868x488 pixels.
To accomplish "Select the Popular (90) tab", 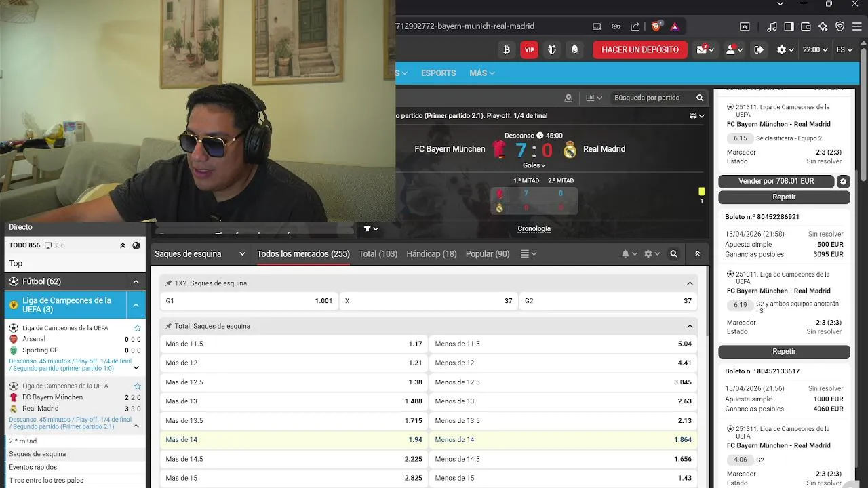I will (488, 253).
